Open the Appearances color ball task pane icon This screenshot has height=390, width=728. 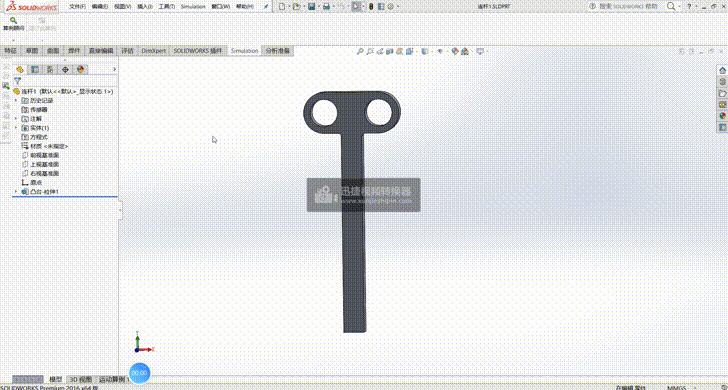click(722, 116)
